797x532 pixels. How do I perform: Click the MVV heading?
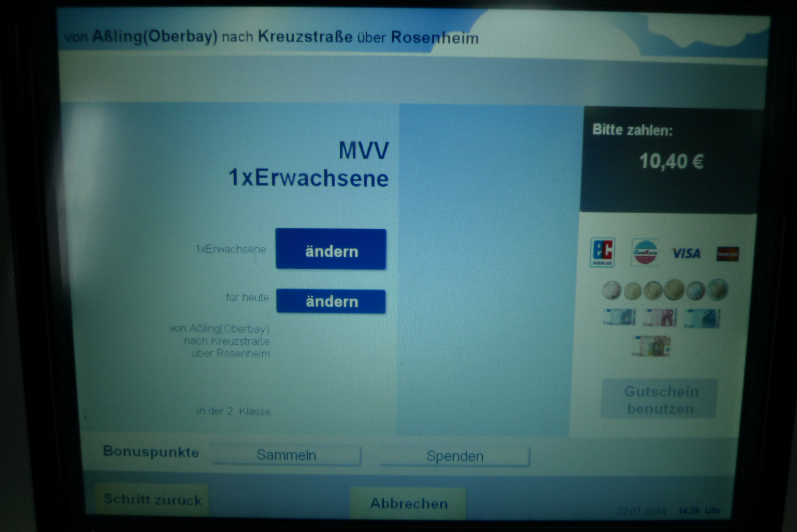click(x=363, y=150)
